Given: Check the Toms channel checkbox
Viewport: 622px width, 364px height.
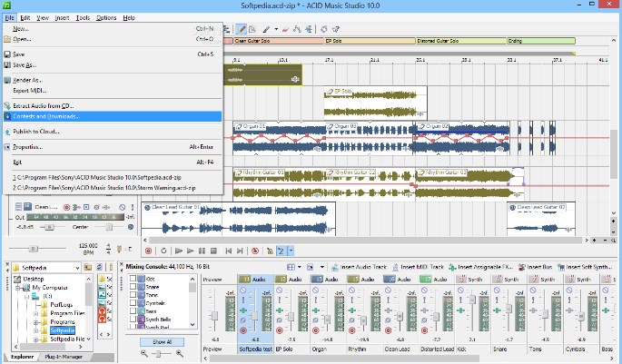Looking at the screenshot, I should (133, 295).
